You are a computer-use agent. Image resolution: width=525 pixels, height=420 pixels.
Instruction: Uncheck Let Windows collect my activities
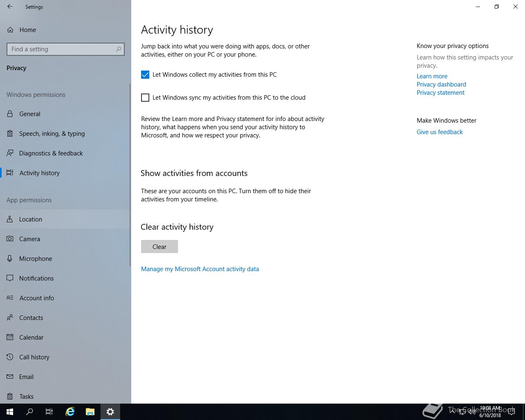click(145, 75)
